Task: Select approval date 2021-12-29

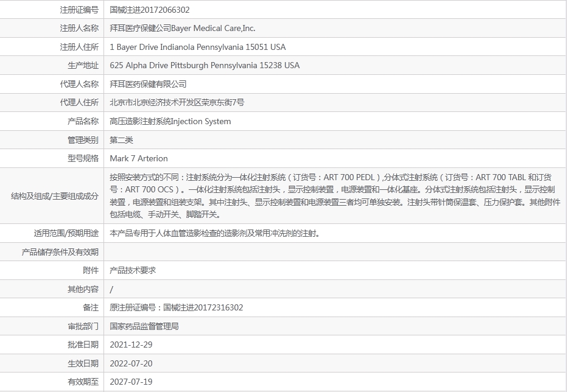Action: click(131, 345)
